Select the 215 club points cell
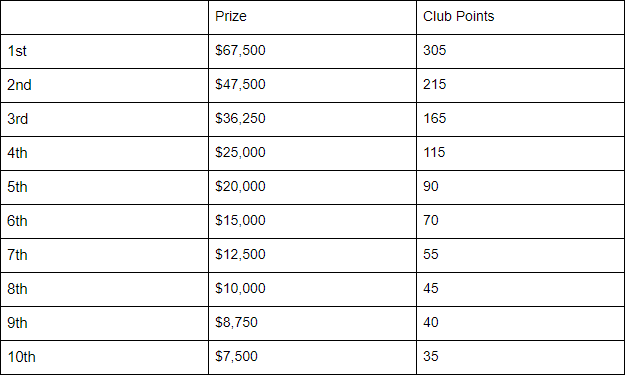Image resolution: width=625 pixels, height=375 pixels. 520,85
